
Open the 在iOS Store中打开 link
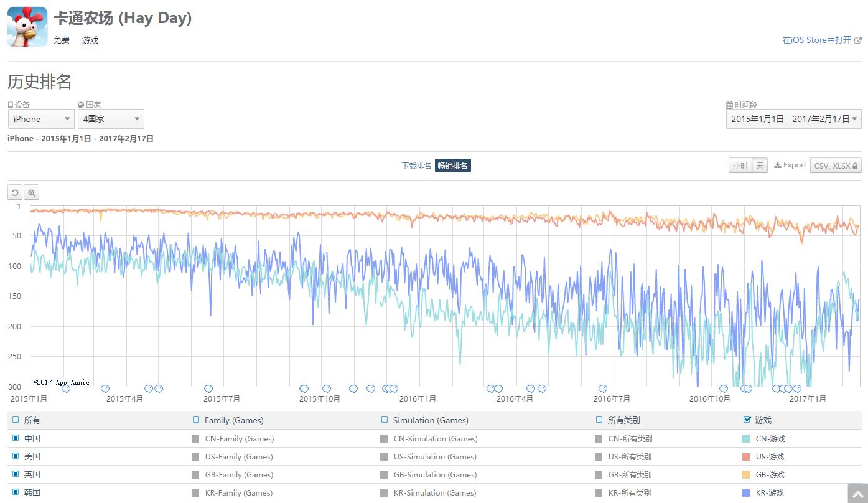816,40
